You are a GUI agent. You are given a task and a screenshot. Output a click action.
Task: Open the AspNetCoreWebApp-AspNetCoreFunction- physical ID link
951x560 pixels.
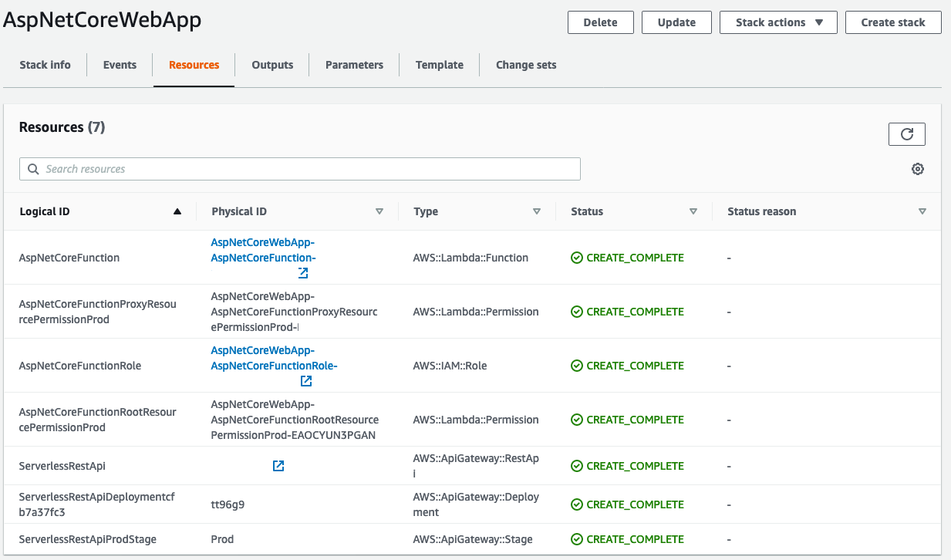point(263,250)
